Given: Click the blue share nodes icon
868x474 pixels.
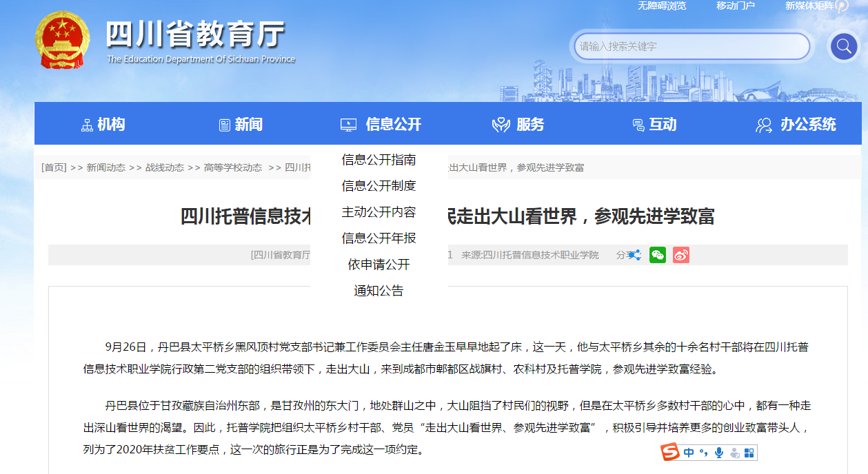Looking at the screenshot, I should point(634,255).
